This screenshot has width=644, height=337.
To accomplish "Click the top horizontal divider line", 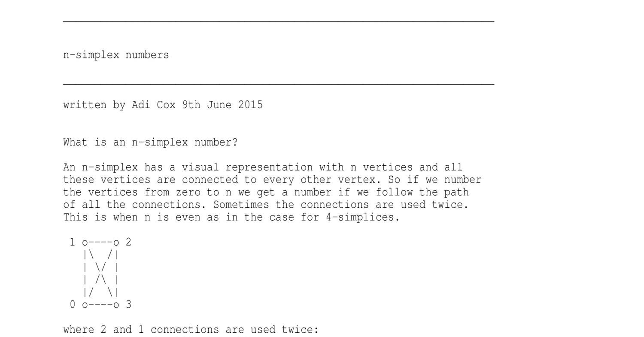I will [279, 21].
